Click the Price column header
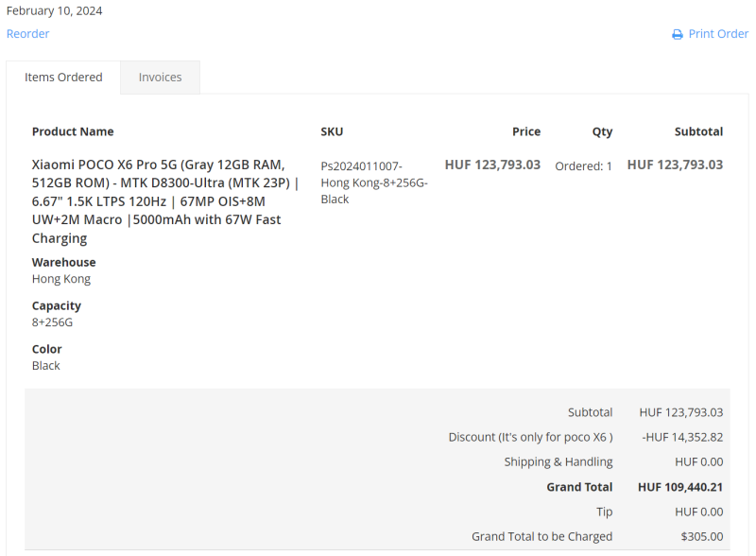The image size is (756, 556). point(526,131)
